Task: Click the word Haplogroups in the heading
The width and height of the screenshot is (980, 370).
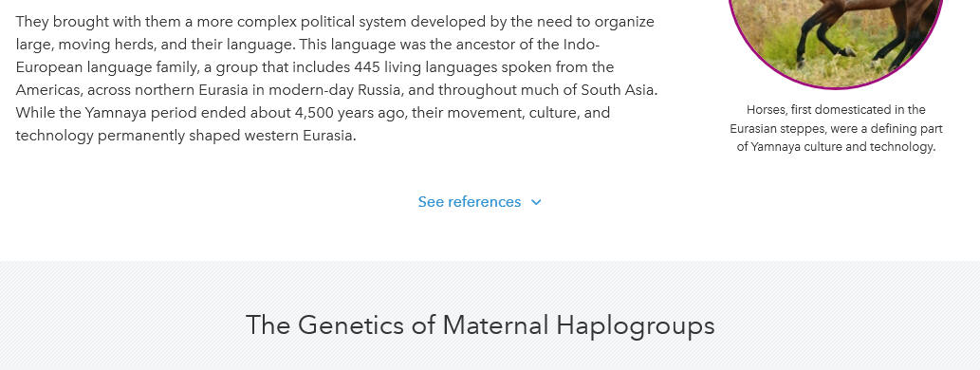Action: coord(636,326)
